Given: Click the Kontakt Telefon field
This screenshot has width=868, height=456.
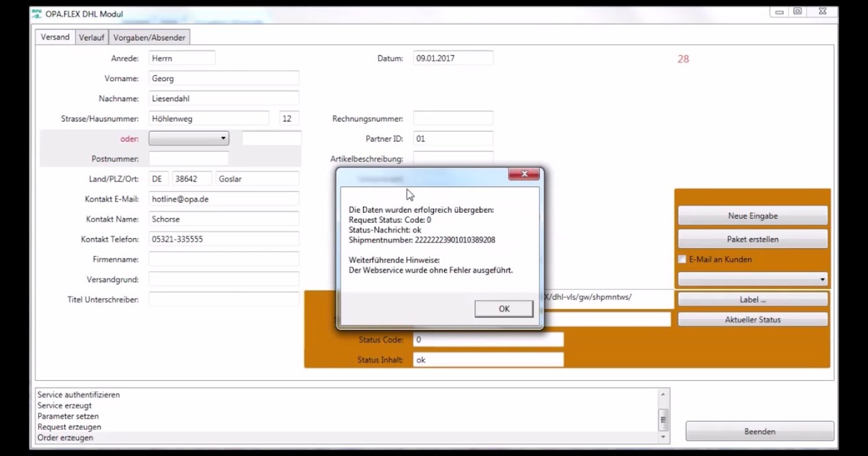Looking at the screenshot, I should [224, 239].
